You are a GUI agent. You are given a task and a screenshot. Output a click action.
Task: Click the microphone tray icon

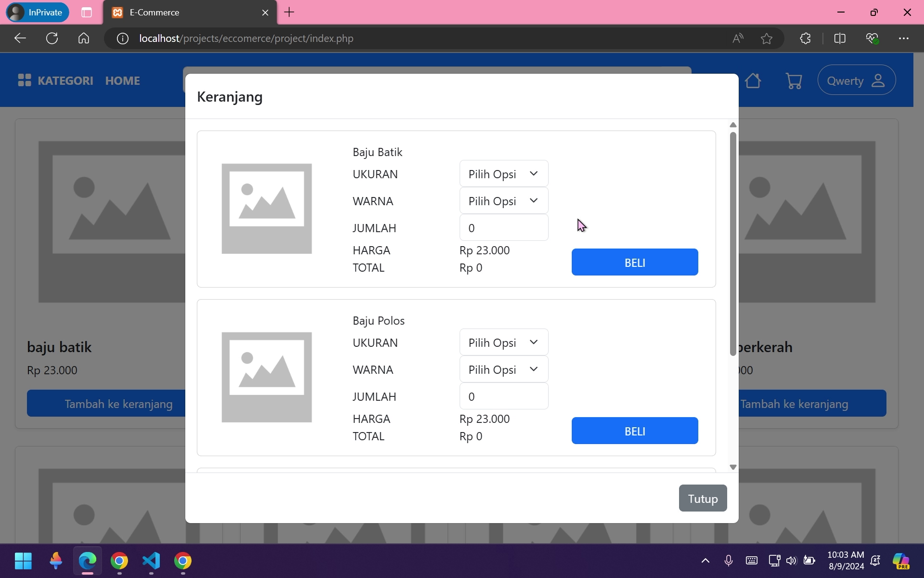(x=729, y=561)
